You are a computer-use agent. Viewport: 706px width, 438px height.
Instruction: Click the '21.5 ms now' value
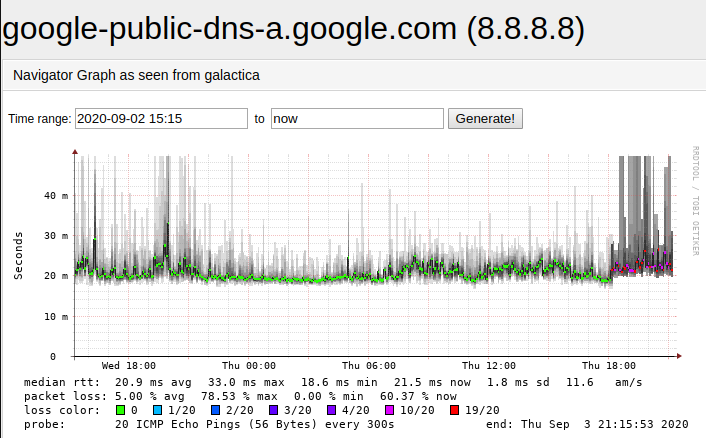pyautogui.click(x=432, y=383)
